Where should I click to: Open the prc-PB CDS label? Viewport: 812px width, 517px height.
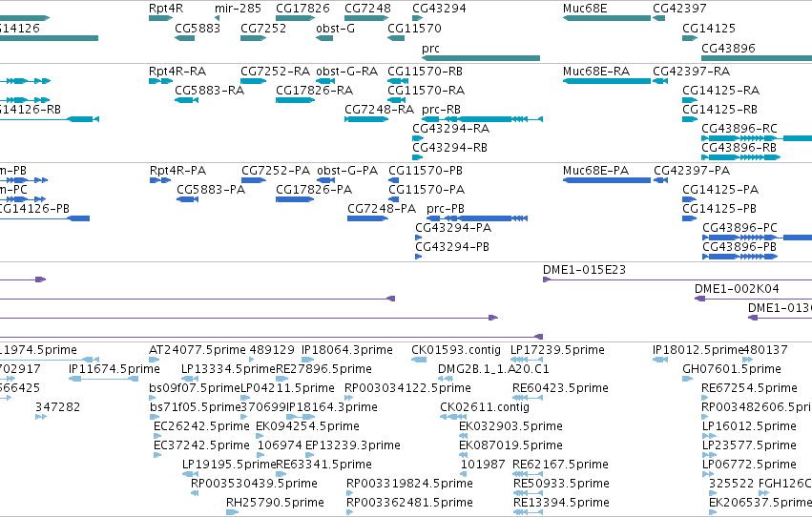[446, 209]
